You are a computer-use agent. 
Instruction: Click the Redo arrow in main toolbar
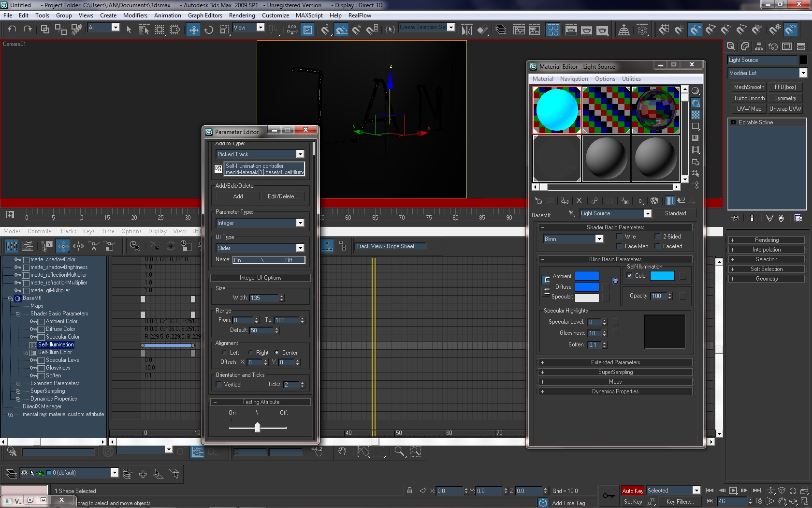pos(28,30)
